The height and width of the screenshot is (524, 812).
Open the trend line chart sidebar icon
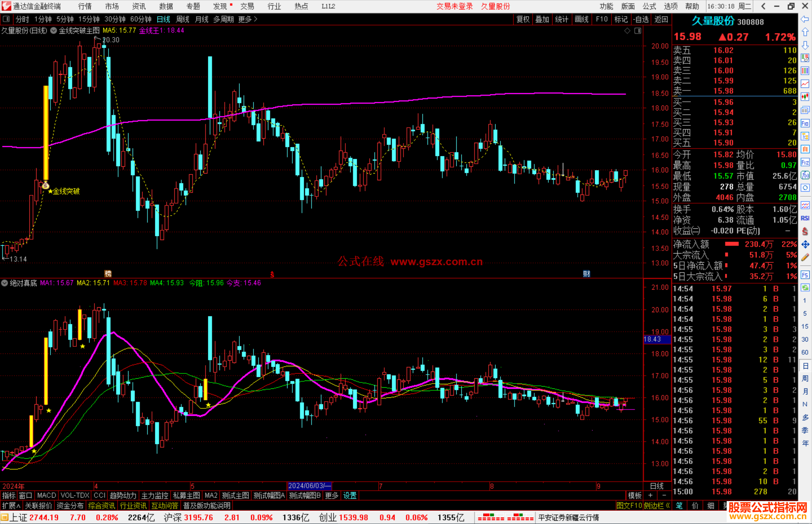(805, 84)
